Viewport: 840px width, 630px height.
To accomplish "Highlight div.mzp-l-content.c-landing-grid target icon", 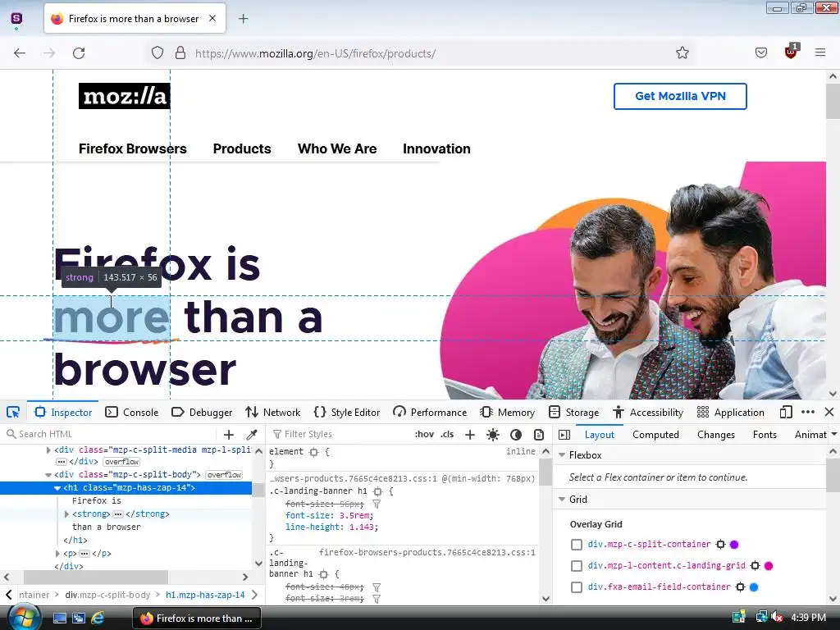I will 756,566.
